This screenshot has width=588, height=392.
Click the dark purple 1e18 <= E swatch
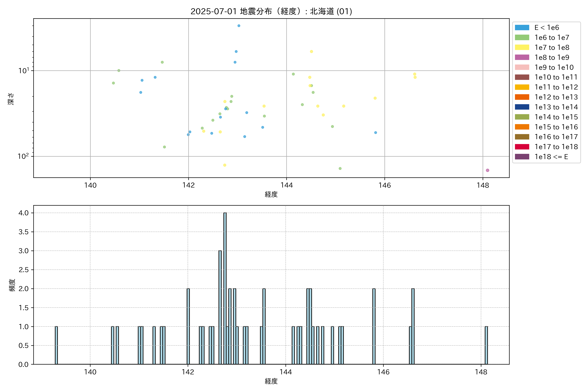coord(522,157)
